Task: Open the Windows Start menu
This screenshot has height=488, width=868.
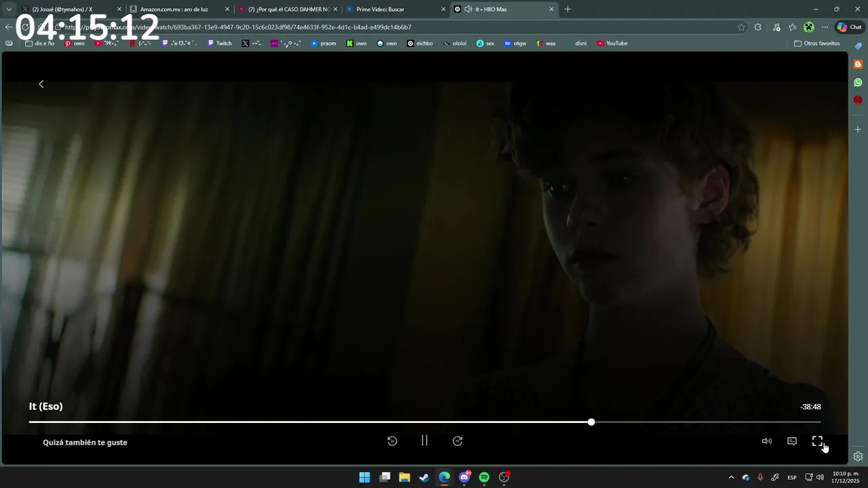Action: point(364,477)
